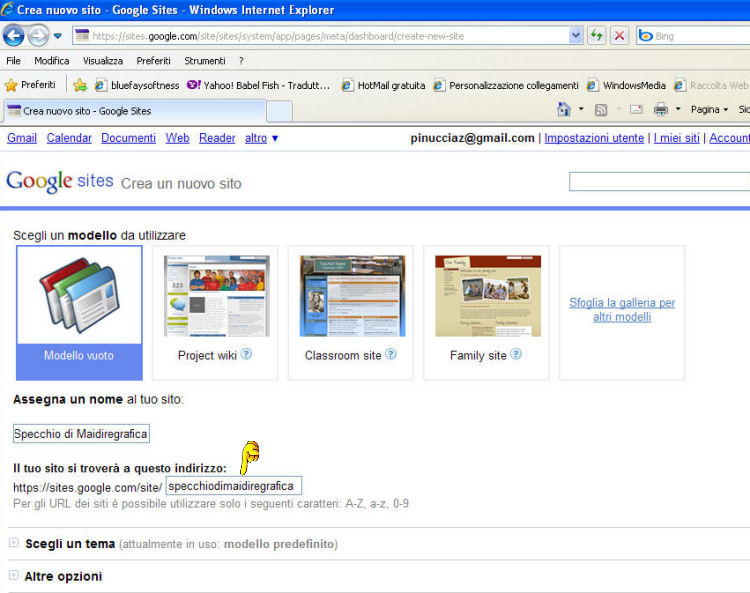Open the recent pages dropdown arrow
This screenshot has width=750, height=593.
pyautogui.click(x=58, y=36)
